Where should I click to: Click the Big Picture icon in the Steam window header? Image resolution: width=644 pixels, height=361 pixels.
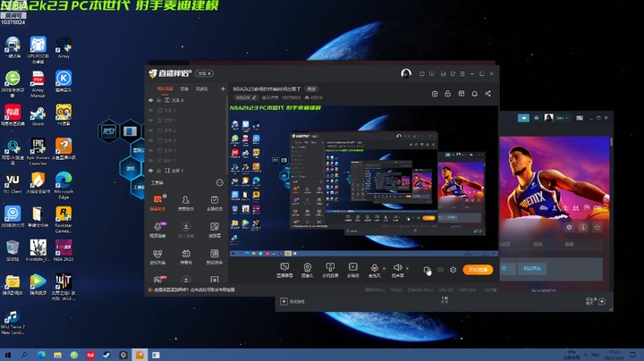tap(580, 118)
